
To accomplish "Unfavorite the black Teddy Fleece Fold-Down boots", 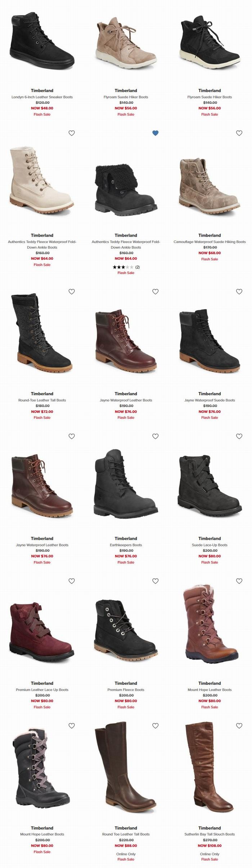I will (156, 133).
